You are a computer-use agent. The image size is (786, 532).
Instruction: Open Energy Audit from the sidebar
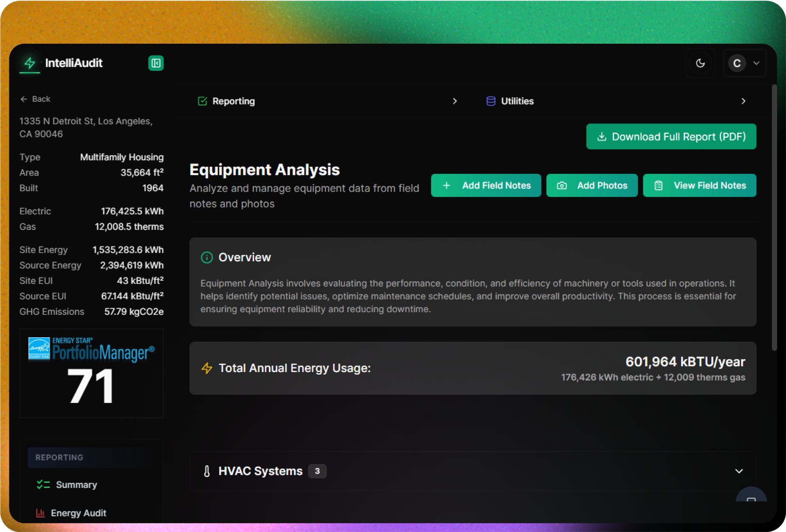coord(79,513)
